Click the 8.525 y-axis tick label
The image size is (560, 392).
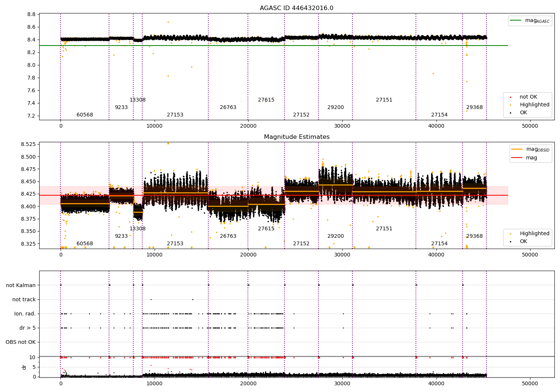click(x=28, y=144)
